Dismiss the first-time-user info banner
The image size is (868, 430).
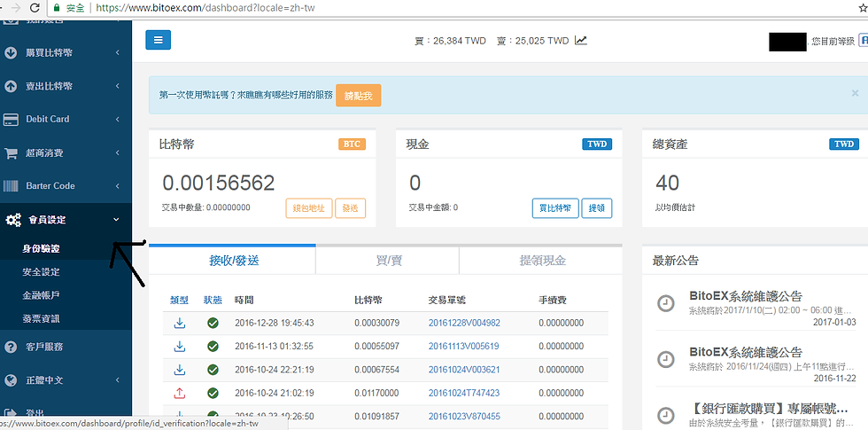[x=856, y=93]
